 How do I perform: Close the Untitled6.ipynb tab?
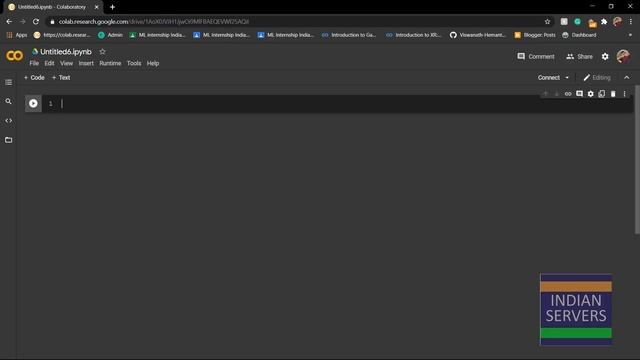[97, 7]
